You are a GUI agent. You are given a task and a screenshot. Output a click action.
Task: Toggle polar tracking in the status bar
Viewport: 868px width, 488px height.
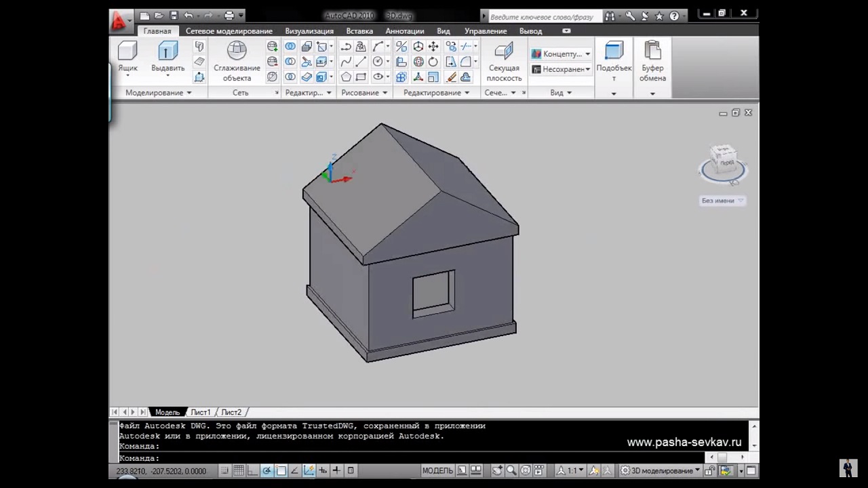point(267,470)
